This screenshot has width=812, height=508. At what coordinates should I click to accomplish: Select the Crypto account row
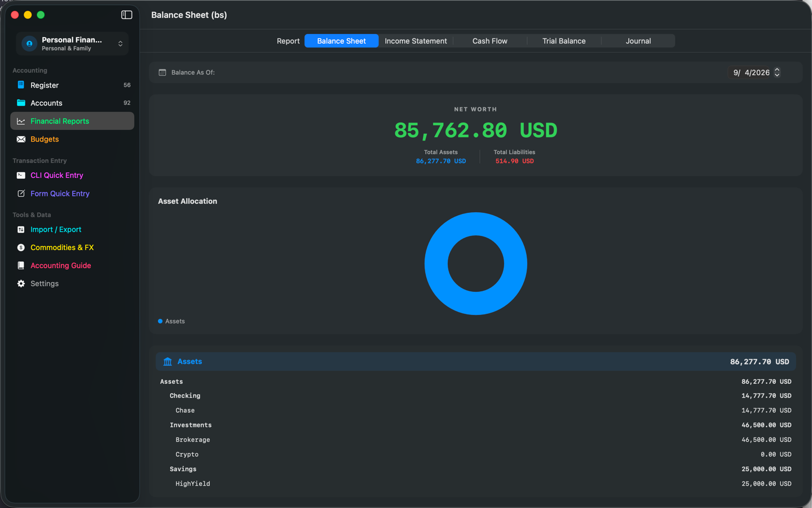coord(475,454)
